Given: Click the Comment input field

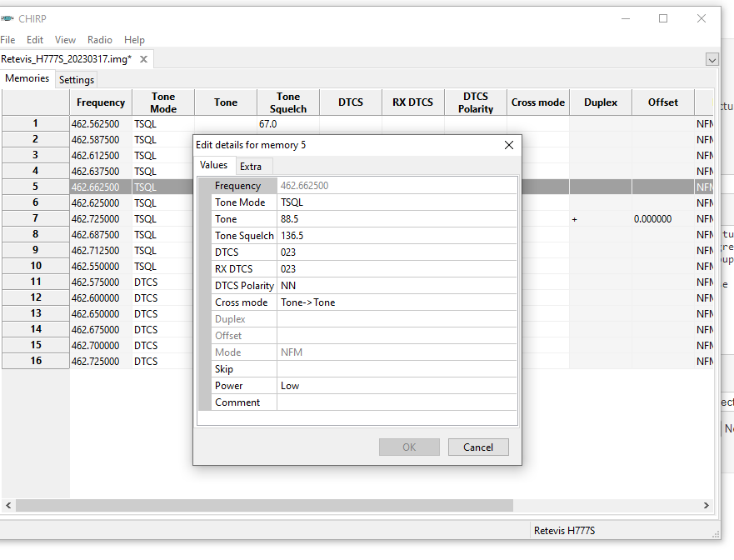Looking at the screenshot, I should tap(397, 402).
